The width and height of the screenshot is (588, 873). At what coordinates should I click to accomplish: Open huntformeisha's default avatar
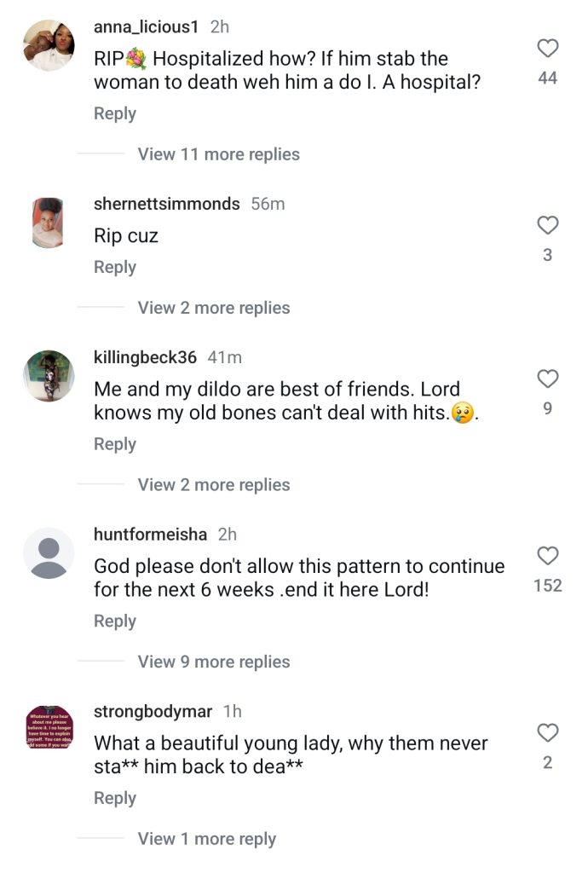point(49,552)
